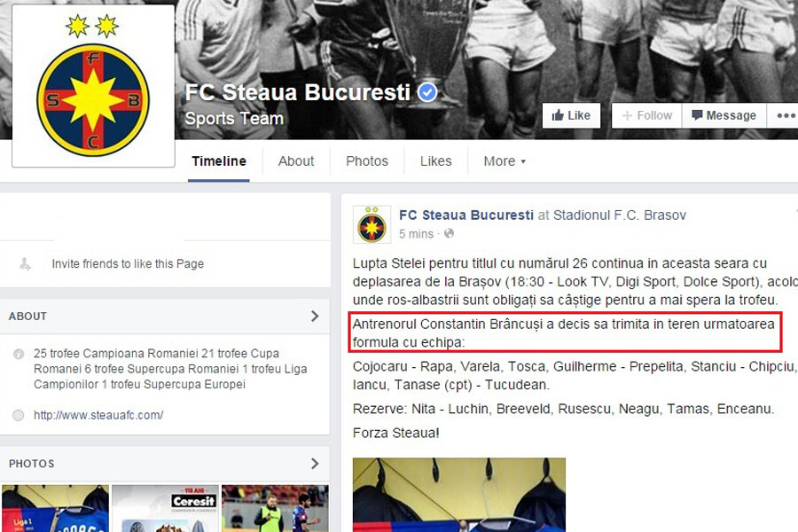Image resolution: width=798 pixels, height=532 pixels.
Task: Open the post's locker room photo
Action: (x=459, y=495)
